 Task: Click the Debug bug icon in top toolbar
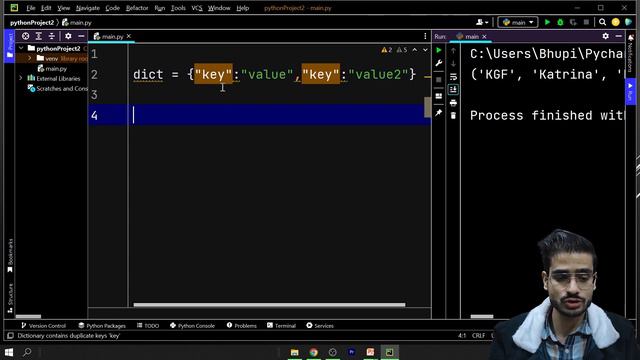560,22
